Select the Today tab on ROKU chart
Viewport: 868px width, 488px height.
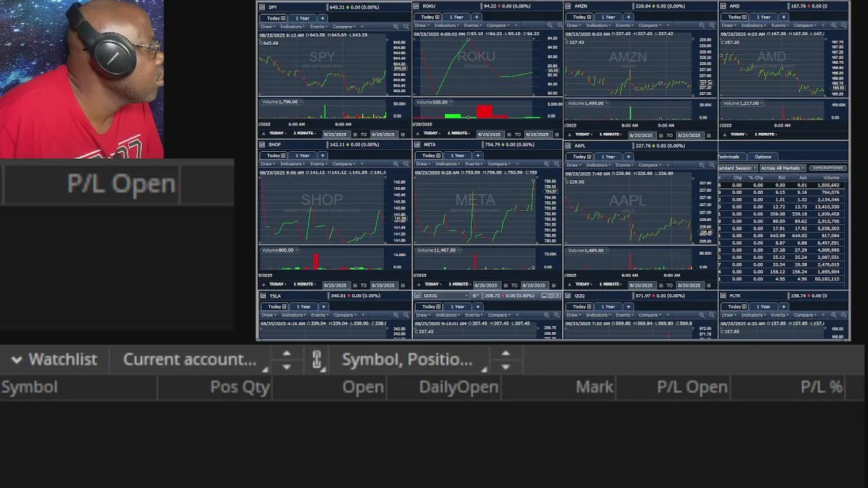click(x=429, y=17)
